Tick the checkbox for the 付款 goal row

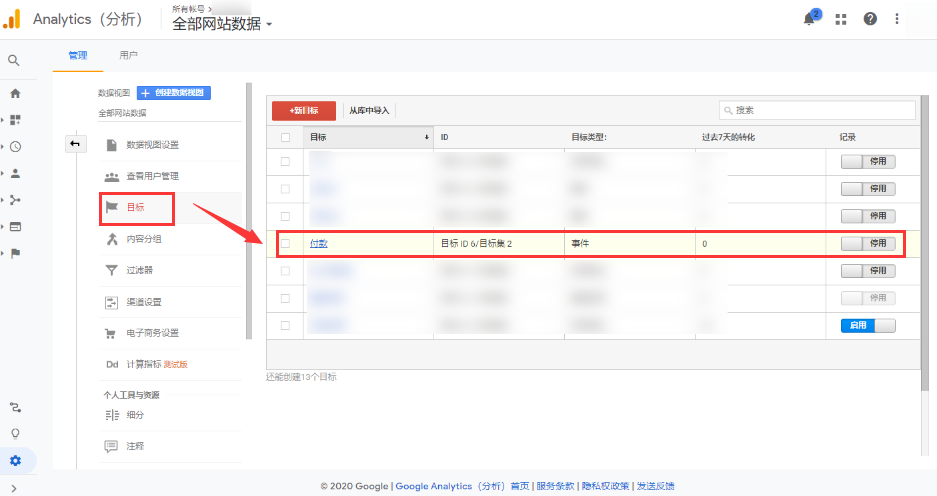pos(286,243)
